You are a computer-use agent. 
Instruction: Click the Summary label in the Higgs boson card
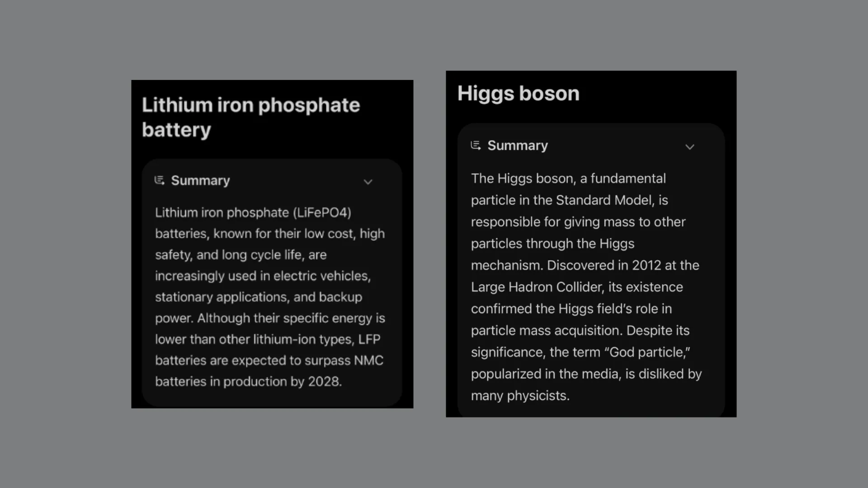(517, 145)
